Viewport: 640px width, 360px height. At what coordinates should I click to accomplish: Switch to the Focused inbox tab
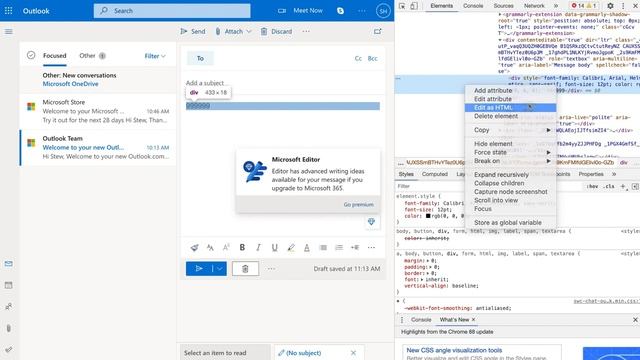click(55, 56)
